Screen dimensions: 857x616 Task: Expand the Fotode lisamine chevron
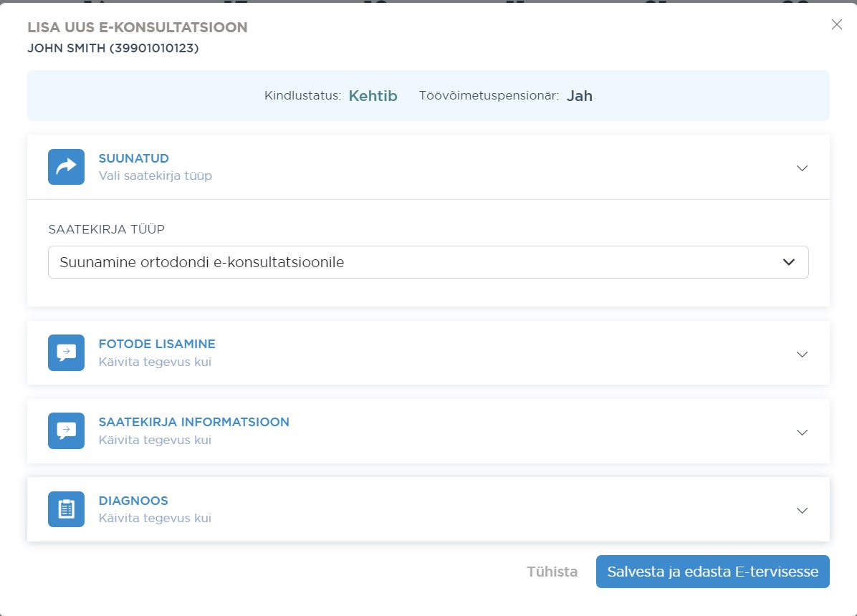pyautogui.click(x=802, y=354)
